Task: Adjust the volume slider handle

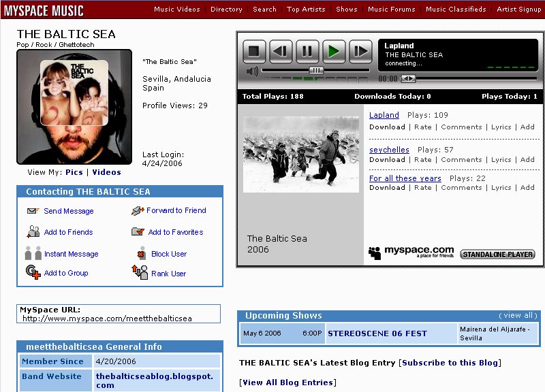Action: pyautogui.click(x=316, y=71)
